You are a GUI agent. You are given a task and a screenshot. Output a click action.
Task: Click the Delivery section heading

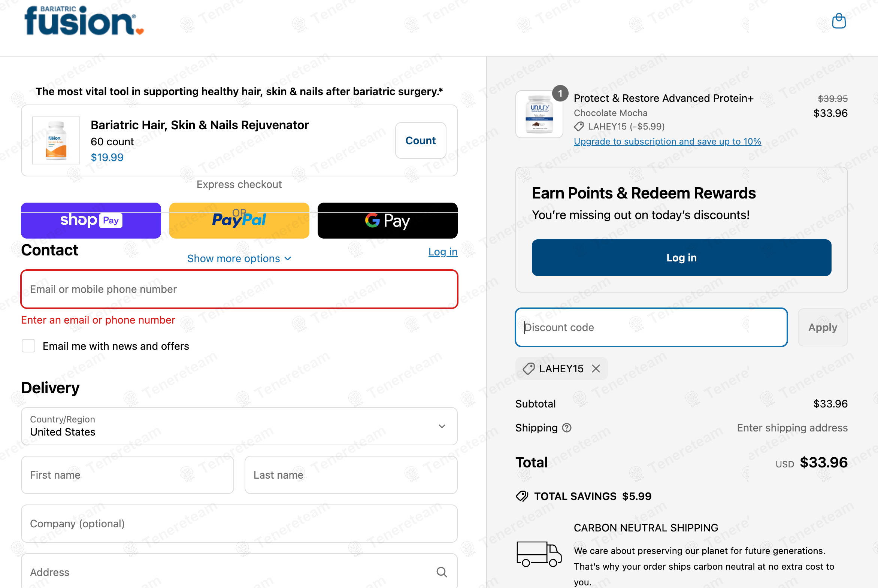[51, 388]
